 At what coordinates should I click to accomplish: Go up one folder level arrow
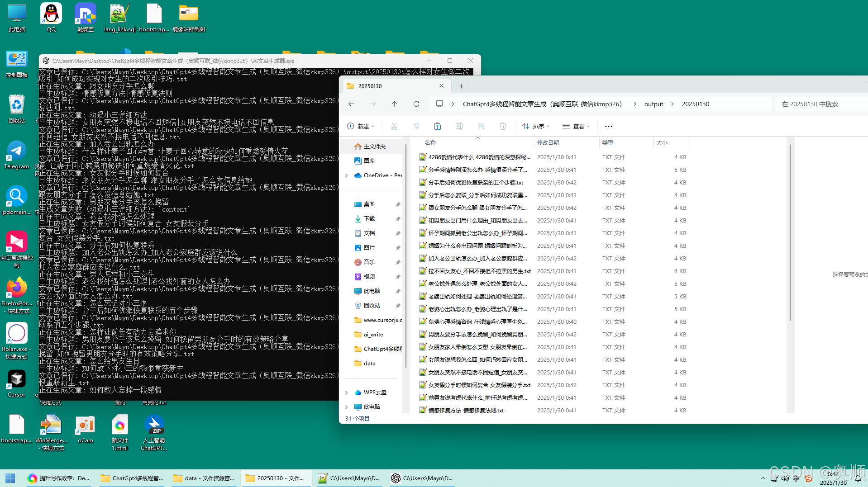coord(394,104)
